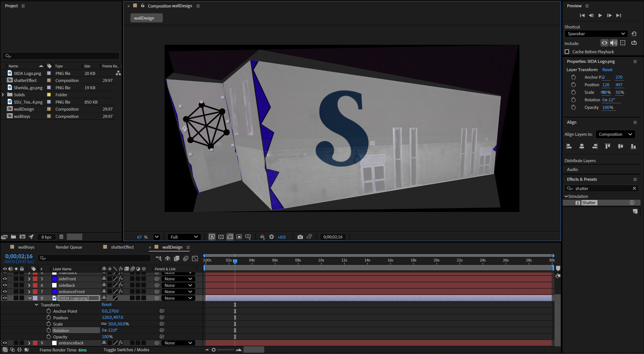Reset exposure using the +0.0 control
644x354 pixels.
point(281,237)
